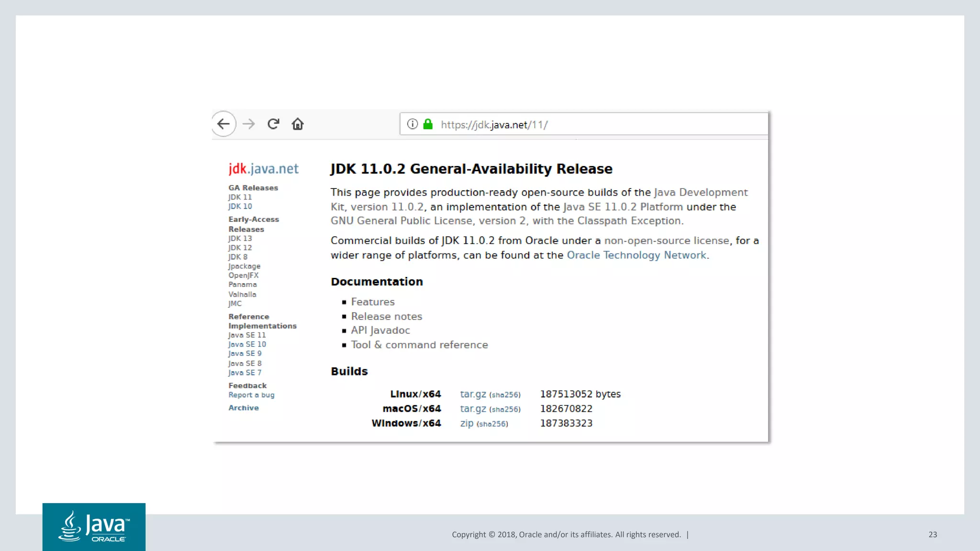
Task: Open the Valhalla sidebar link
Action: pyautogui.click(x=242, y=295)
